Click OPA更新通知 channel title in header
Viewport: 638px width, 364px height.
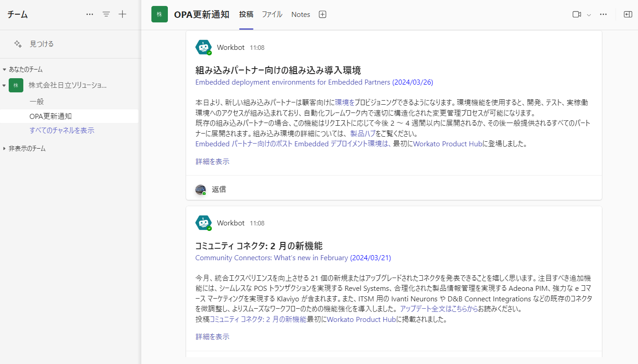202,14
